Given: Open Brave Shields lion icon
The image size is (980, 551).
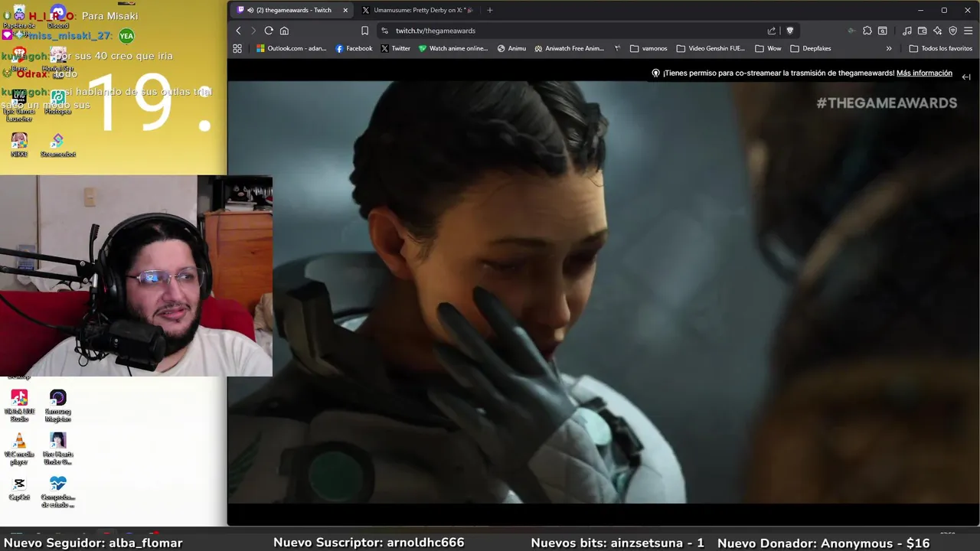Looking at the screenshot, I should (x=790, y=31).
